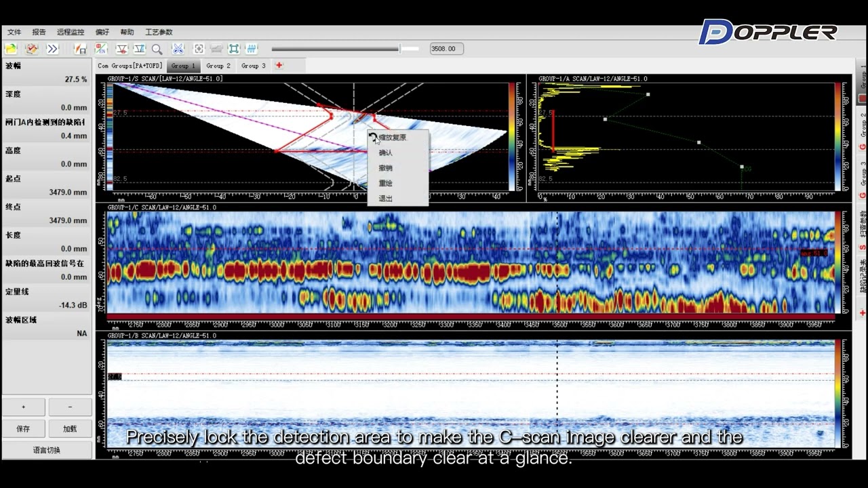Open the 帮助 menu

(x=127, y=32)
